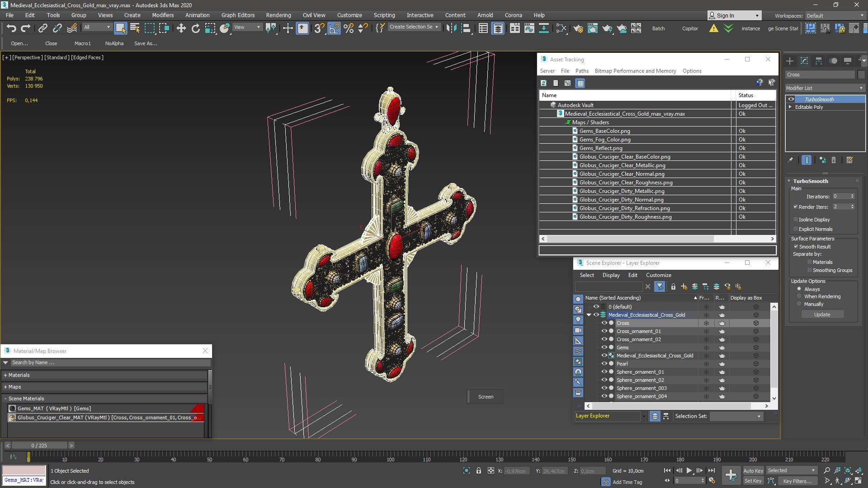
Task: Hide the Pearl object eye icon
Action: (604, 364)
